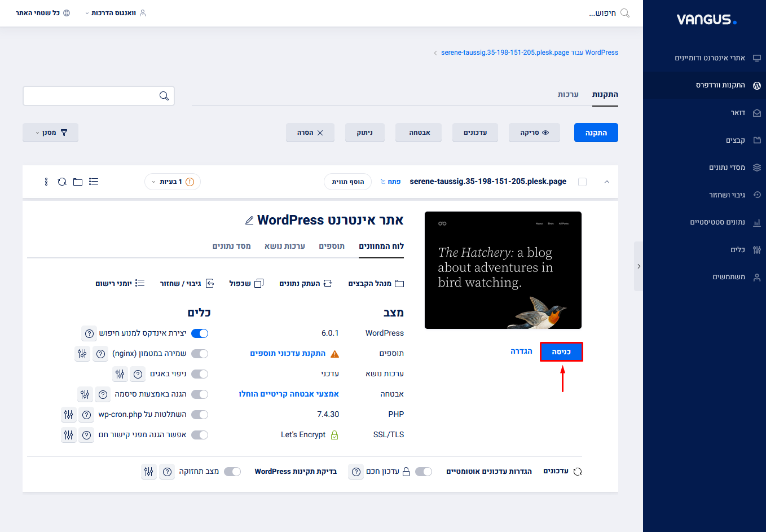
Task: Click the site screenshot thumbnail
Action: 503,270
